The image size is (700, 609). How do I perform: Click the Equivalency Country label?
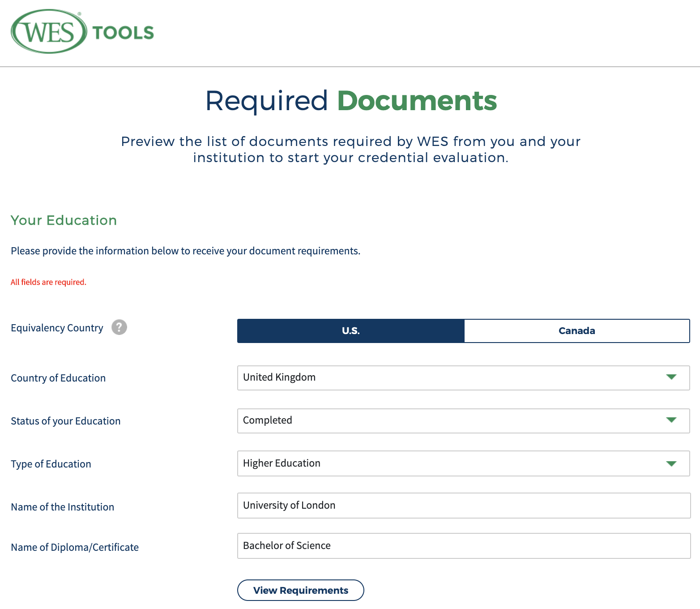57,328
